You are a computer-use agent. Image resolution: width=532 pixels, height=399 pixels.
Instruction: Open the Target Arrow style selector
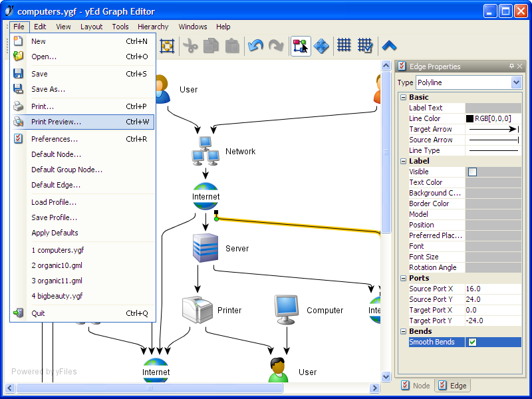pyautogui.click(x=493, y=129)
